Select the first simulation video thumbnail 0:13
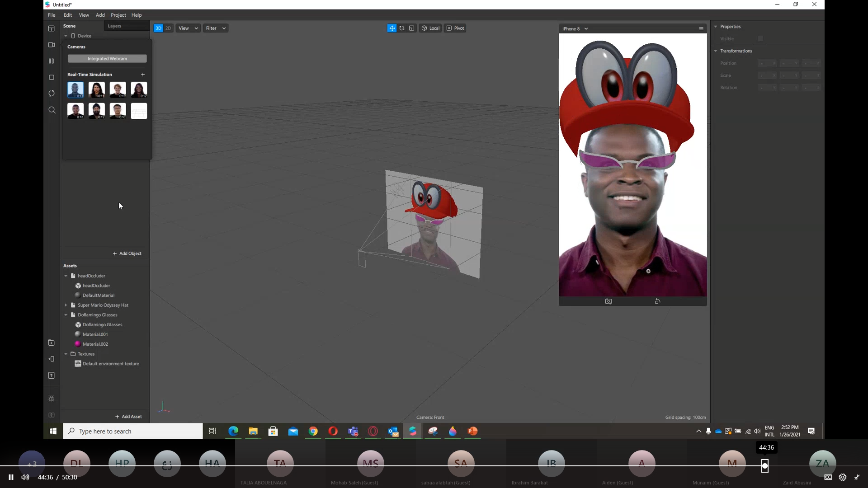The height and width of the screenshot is (488, 868). coord(75,90)
